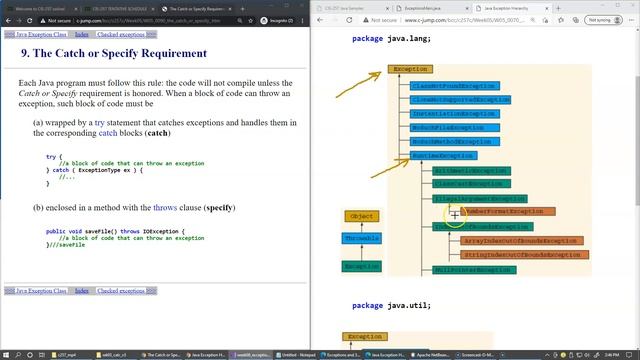640x360 pixels.
Task: Open the Incognito profile indicator in Chrome
Action: point(277,20)
